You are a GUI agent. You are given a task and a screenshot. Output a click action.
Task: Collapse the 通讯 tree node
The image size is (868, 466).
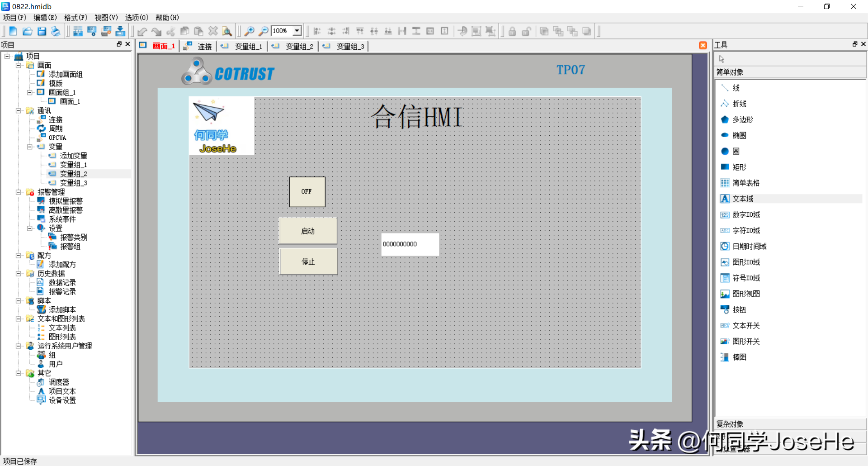[19, 110]
